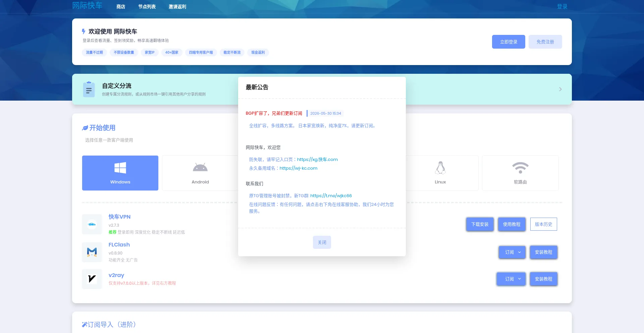The image size is (644, 333).
Task: Open the https://wj-kc.com backup link
Action: click(299, 168)
